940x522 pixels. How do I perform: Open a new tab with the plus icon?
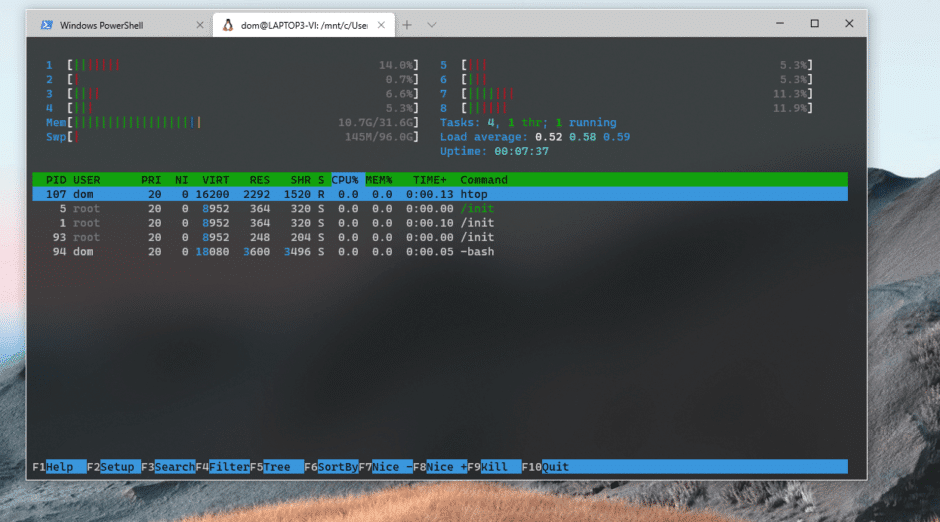pos(406,24)
